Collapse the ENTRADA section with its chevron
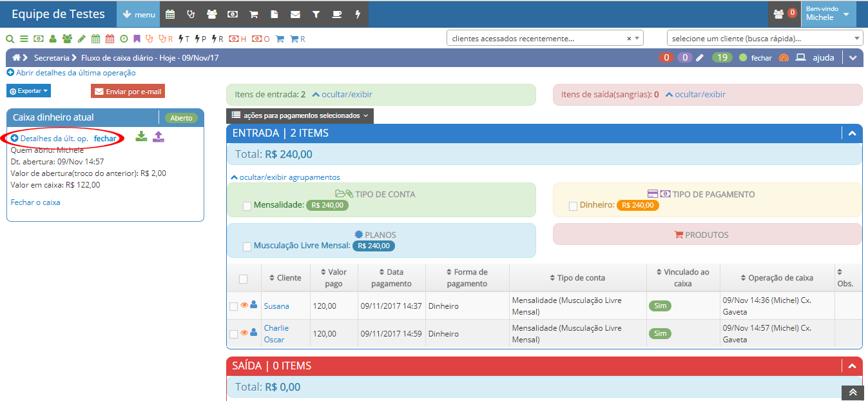The height and width of the screenshot is (401, 868). [x=852, y=133]
